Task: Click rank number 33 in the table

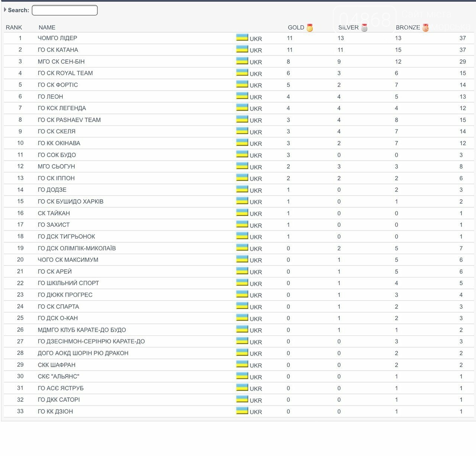Action: tap(20, 411)
